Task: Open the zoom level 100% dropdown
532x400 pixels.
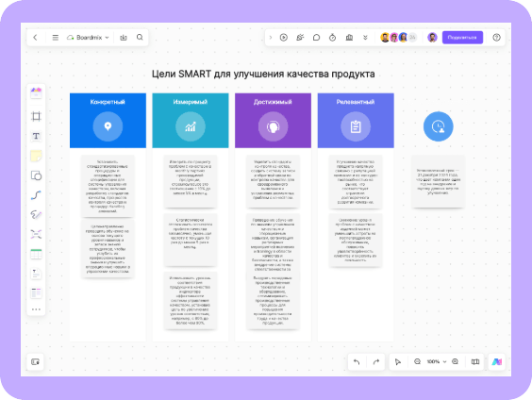Action: click(x=437, y=361)
